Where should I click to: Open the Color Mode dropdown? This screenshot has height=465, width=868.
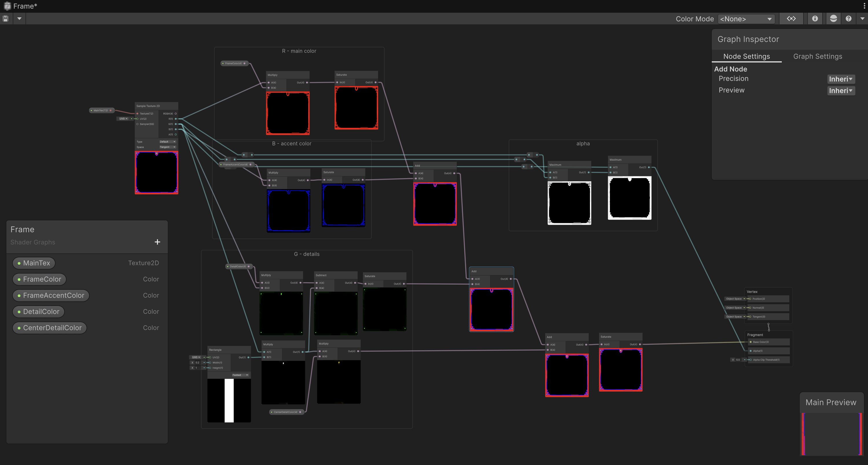click(x=746, y=19)
